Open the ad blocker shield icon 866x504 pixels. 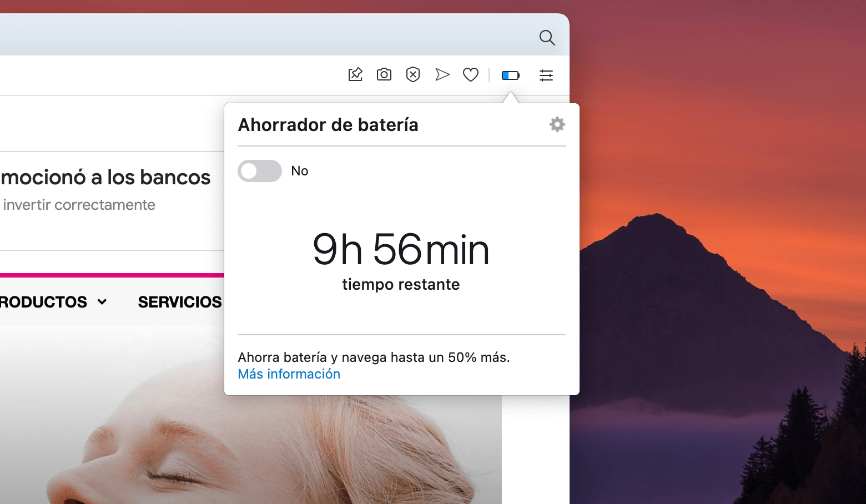click(x=413, y=74)
